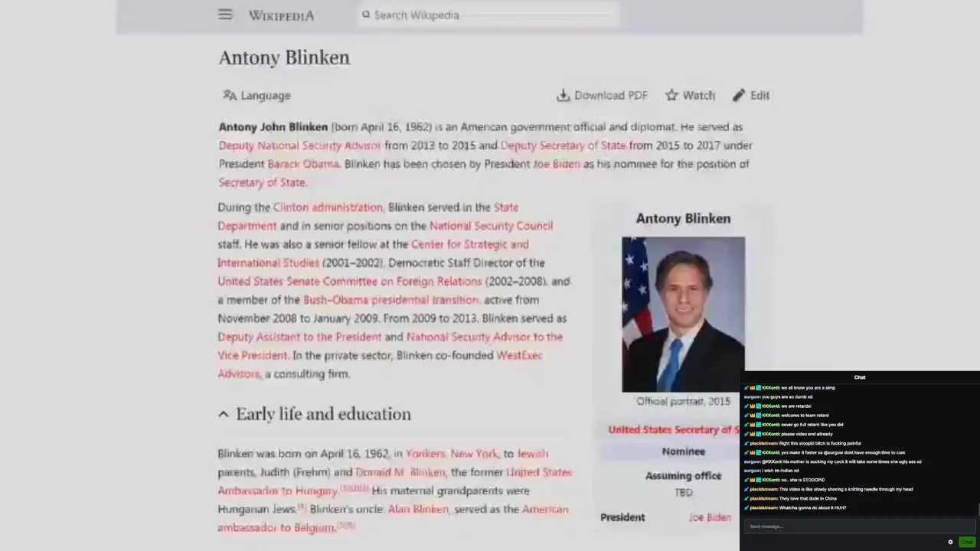980x551 pixels.
Task: Click the Download PDF label
Action: [x=611, y=96]
